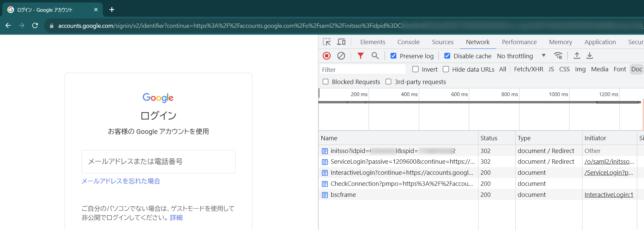Select the ServiceLogin?passive request row
Screen dimensions: 644x230
coord(481,162)
